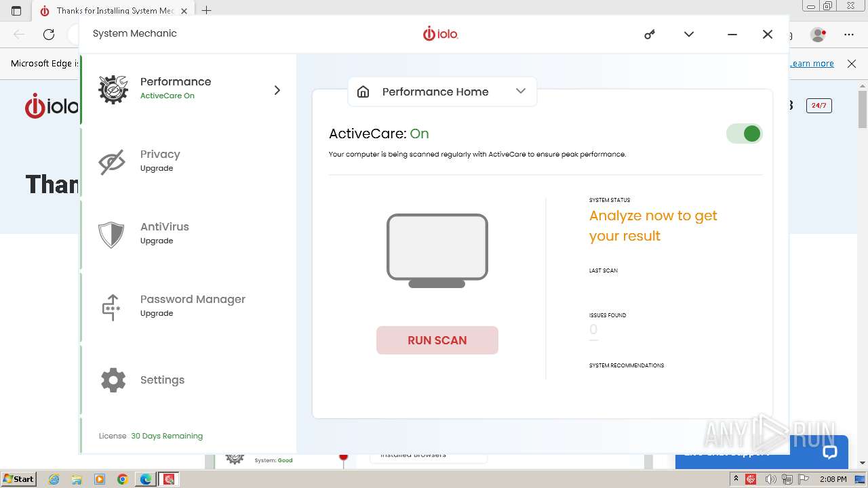Viewport: 868px width, 488px height.
Task: Click the license key icon in the title bar
Action: point(650,34)
